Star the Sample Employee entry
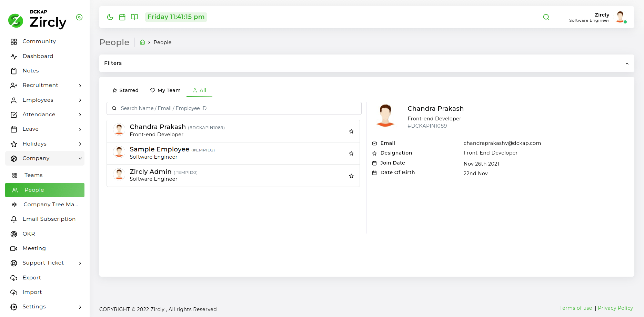The width and height of the screenshot is (644, 317). click(x=351, y=153)
